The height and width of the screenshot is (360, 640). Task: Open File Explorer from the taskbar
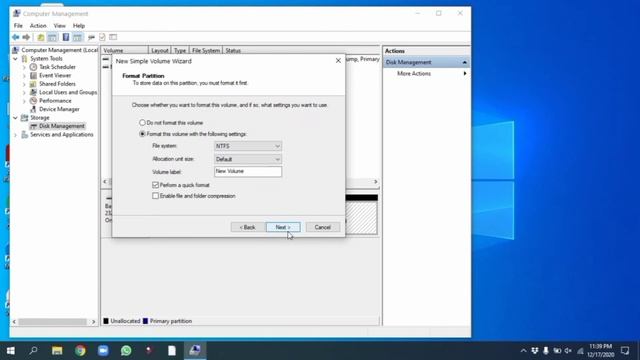click(57, 351)
